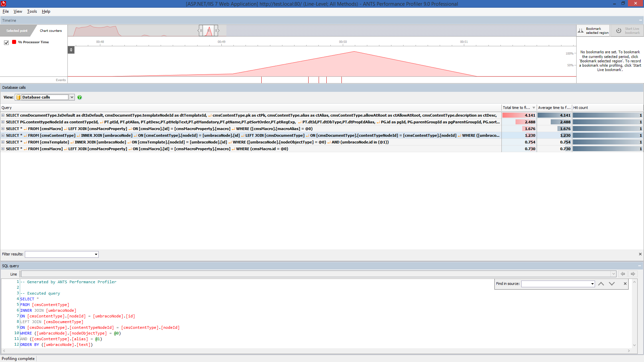Image resolution: width=644 pixels, height=362 pixels.
Task: Click the chart resize handle icon
Action: (71, 50)
